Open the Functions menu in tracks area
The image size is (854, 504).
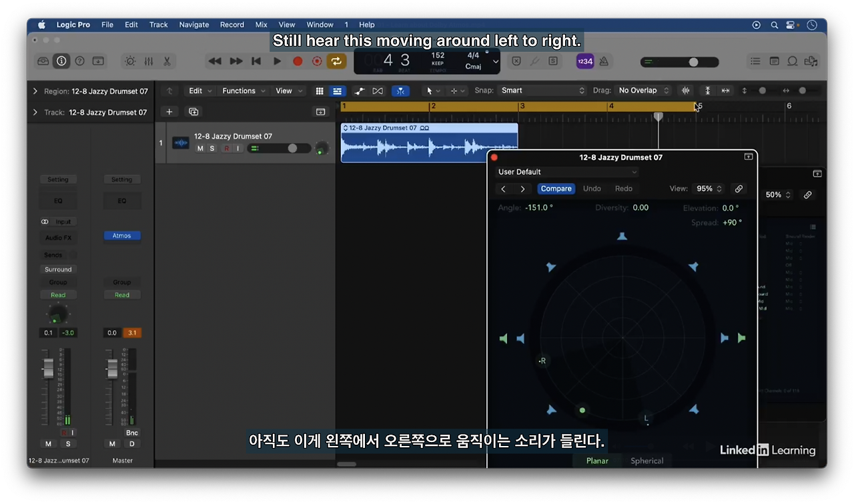pos(244,91)
